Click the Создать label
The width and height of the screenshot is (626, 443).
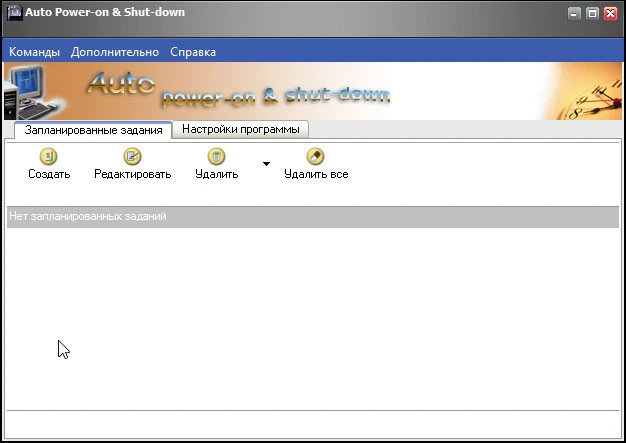(49, 174)
